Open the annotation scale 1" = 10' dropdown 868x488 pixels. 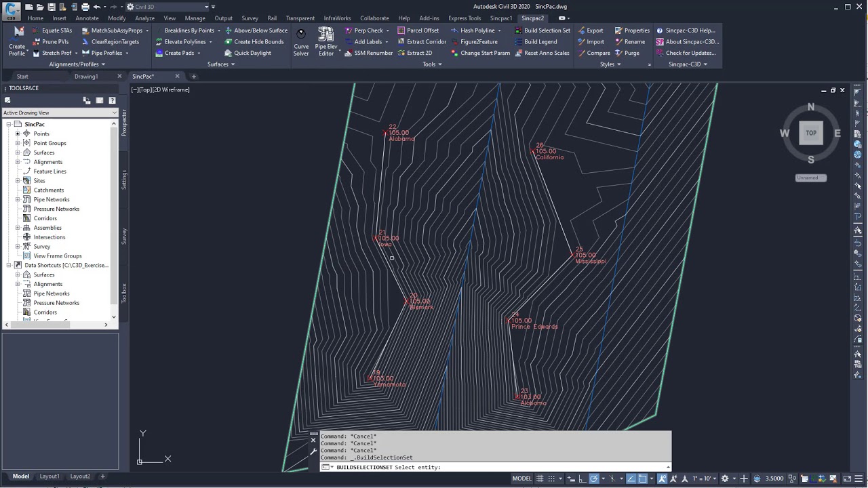[704, 479]
